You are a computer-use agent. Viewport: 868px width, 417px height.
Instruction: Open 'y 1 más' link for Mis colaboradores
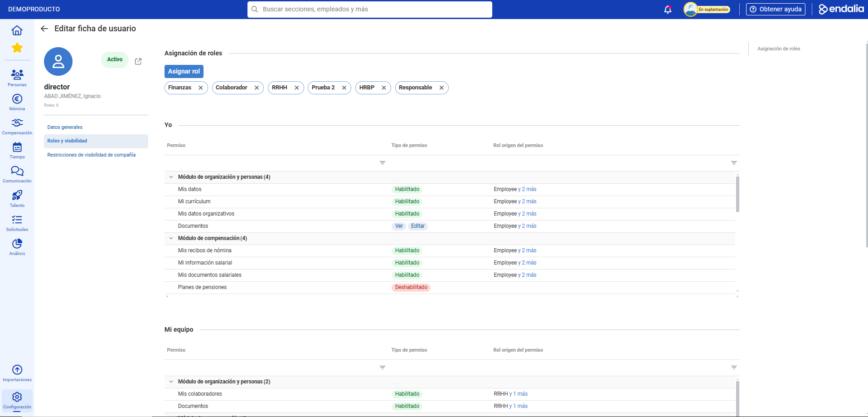519,394
